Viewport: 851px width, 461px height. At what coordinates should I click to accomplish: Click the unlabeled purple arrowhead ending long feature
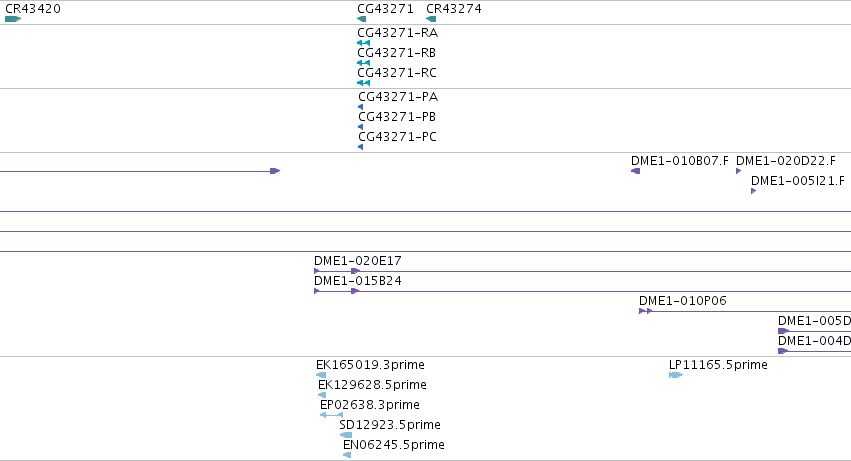pyautogui.click(x=275, y=171)
